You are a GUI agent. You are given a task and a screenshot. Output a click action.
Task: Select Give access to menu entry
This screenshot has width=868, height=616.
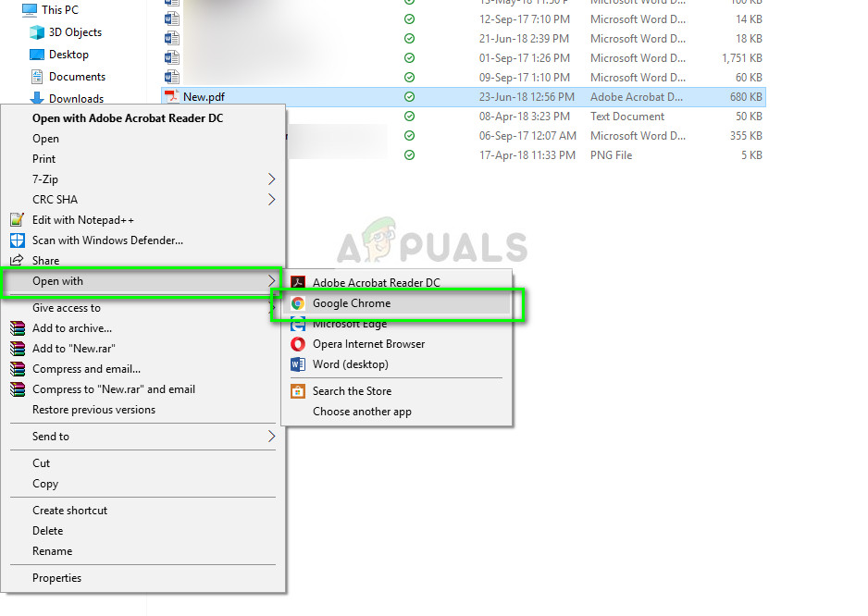[67, 308]
